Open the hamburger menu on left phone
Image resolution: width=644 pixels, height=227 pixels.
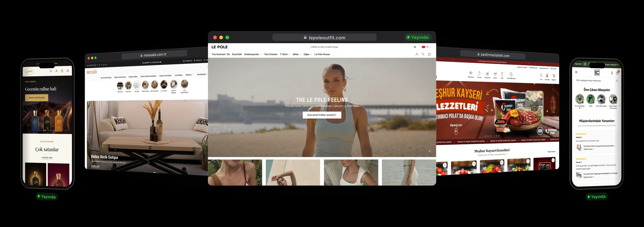pos(68,71)
